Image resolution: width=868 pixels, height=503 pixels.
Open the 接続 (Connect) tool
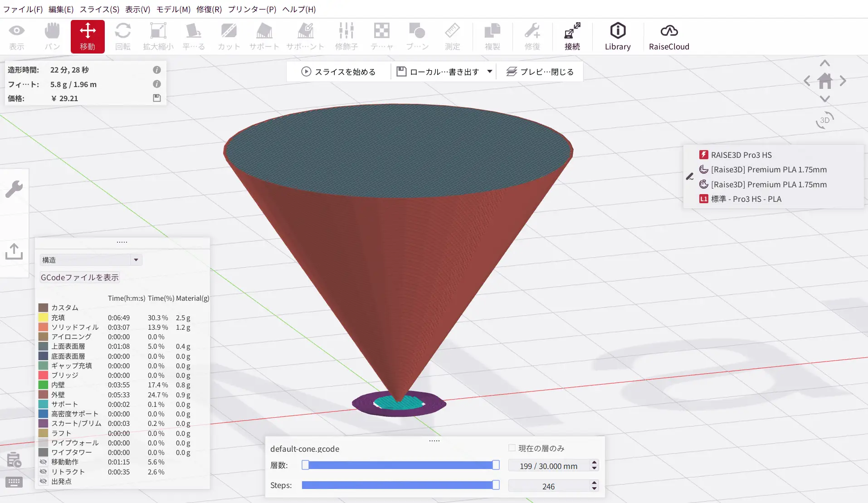(x=572, y=36)
